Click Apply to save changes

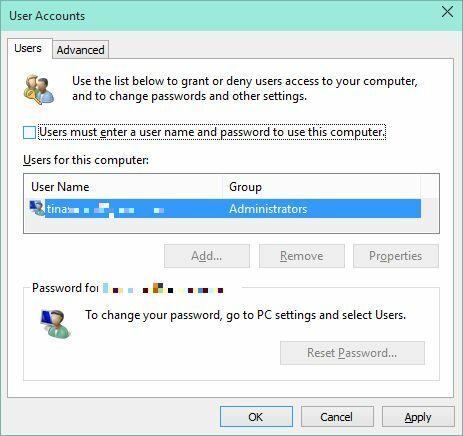(418, 417)
